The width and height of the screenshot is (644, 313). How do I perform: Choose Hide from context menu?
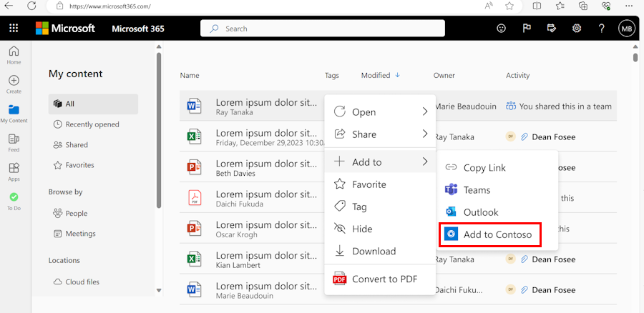[x=380, y=229]
